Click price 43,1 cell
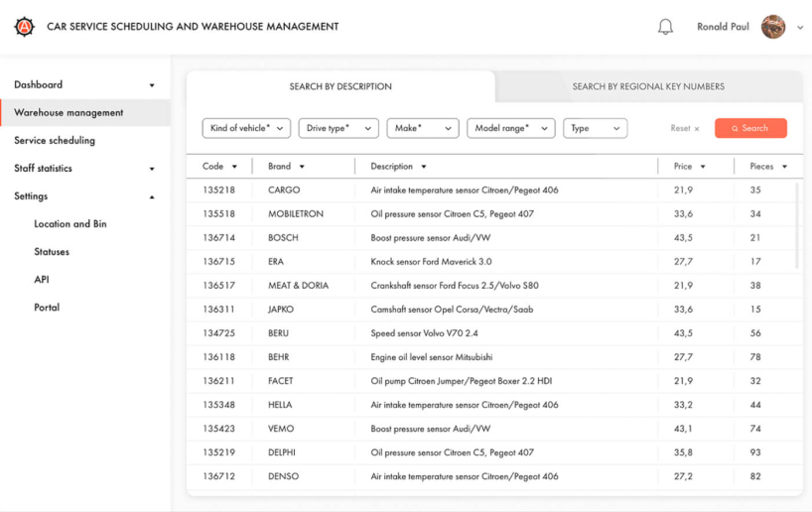Image resolution: width=812 pixels, height=512 pixels. pos(683,429)
